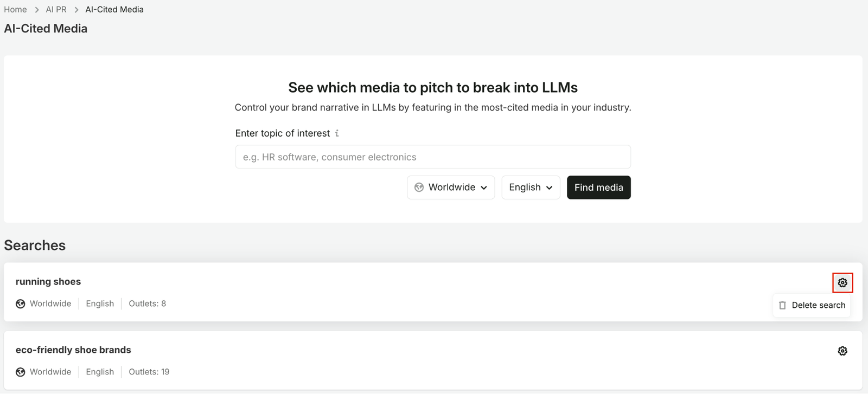Choose Delete search from the menu
This screenshot has height=394, width=868.
pyautogui.click(x=812, y=306)
